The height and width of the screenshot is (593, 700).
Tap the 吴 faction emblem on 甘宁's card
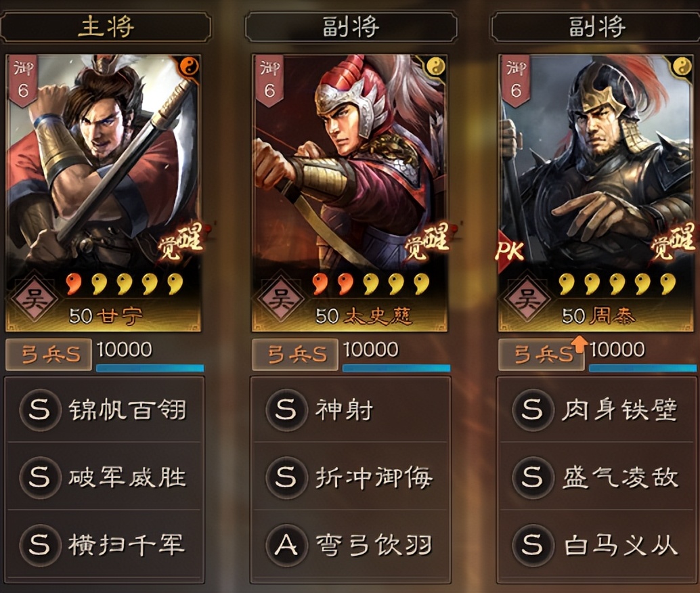click(35, 299)
